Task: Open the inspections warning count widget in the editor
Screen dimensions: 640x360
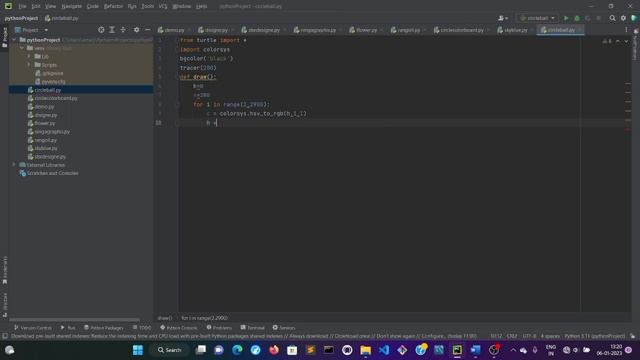Action: [607, 41]
